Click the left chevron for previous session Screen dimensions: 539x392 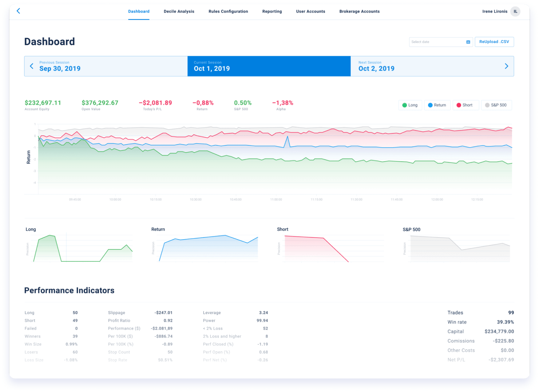coord(32,66)
